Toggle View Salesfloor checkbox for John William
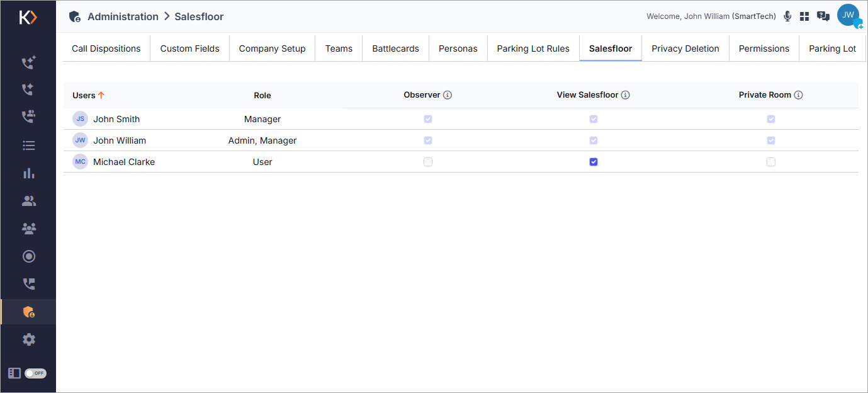 tap(594, 140)
